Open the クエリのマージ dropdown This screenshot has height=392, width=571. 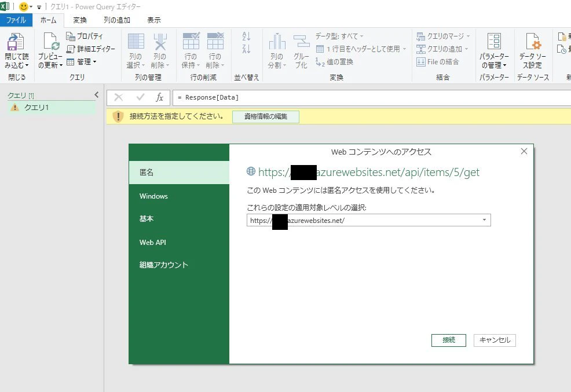click(x=443, y=36)
